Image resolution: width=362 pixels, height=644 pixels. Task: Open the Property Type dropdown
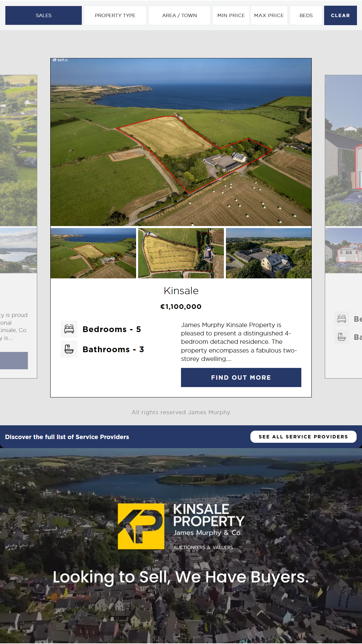(115, 15)
